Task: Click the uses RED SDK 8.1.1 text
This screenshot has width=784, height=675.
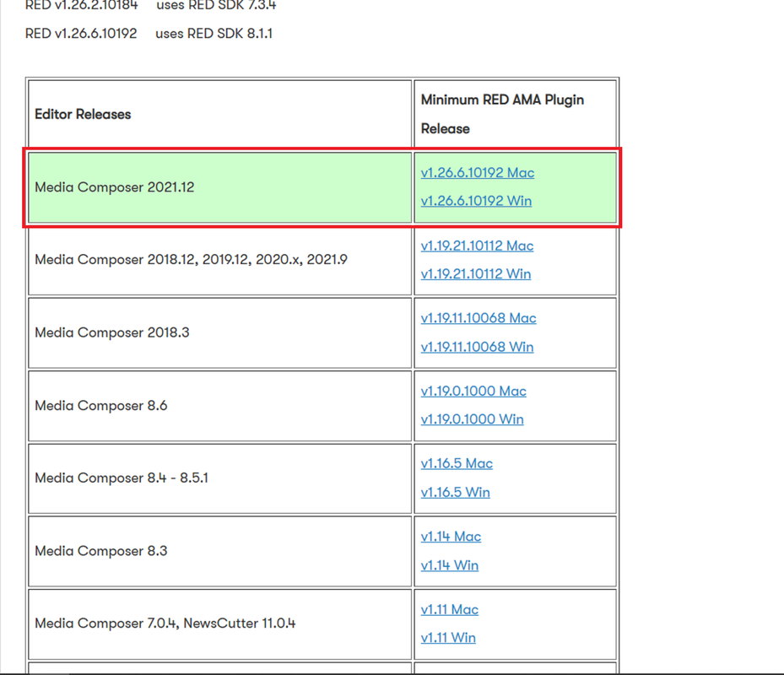Action: tap(214, 34)
